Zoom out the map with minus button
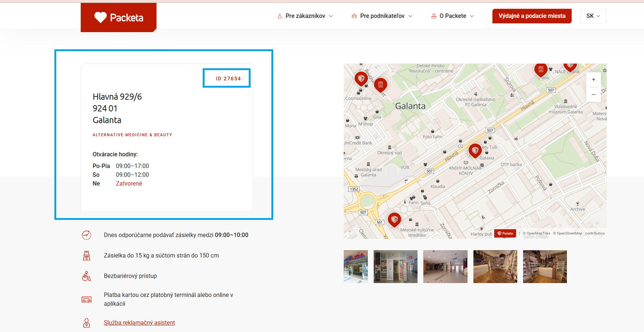644x332 pixels. pos(594,95)
